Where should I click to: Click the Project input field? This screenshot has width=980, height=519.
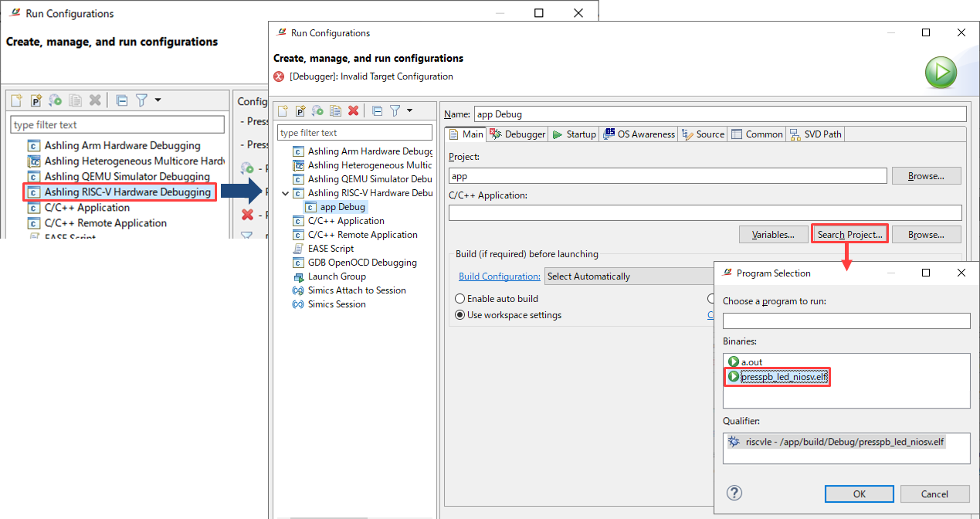point(668,176)
